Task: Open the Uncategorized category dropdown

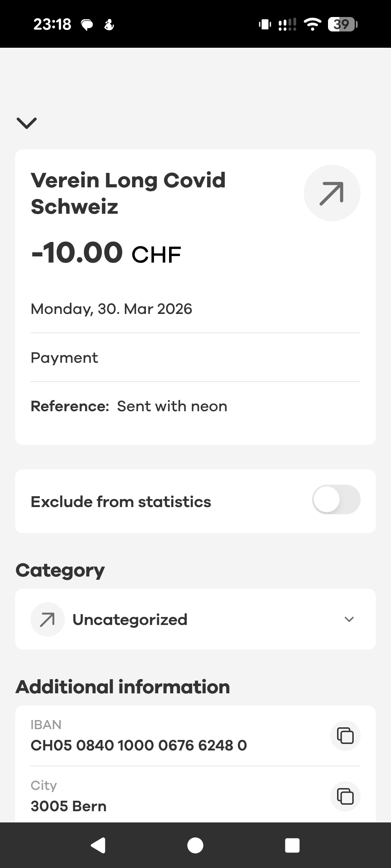Action: point(195,619)
